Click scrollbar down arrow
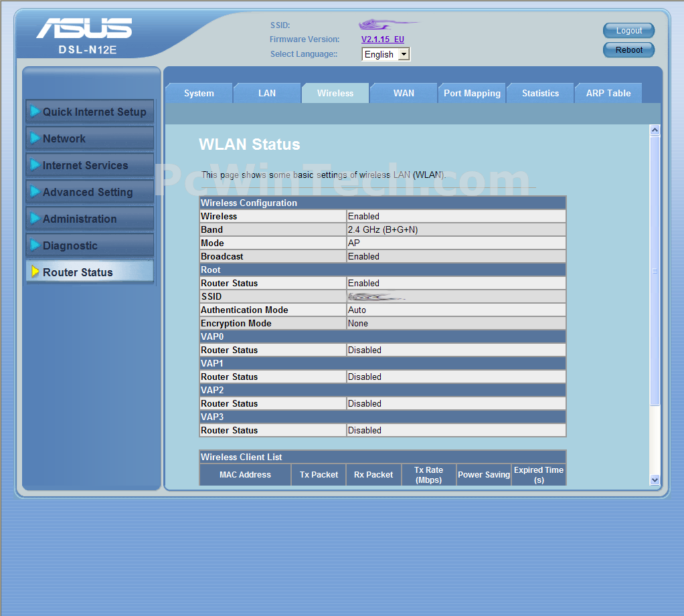 click(x=655, y=480)
